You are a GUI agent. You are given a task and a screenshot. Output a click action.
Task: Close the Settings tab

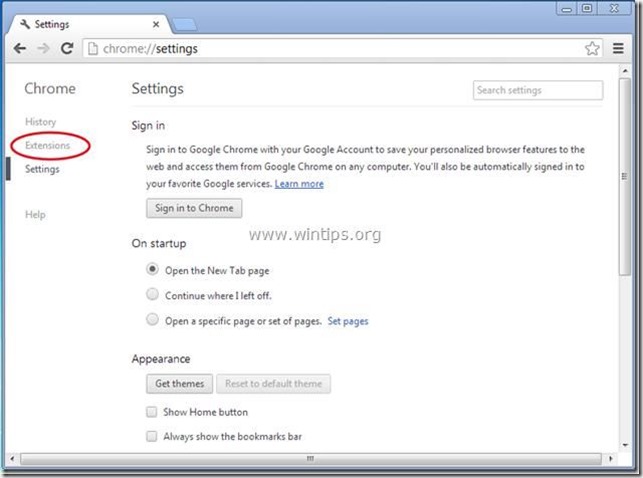click(x=156, y=25)
